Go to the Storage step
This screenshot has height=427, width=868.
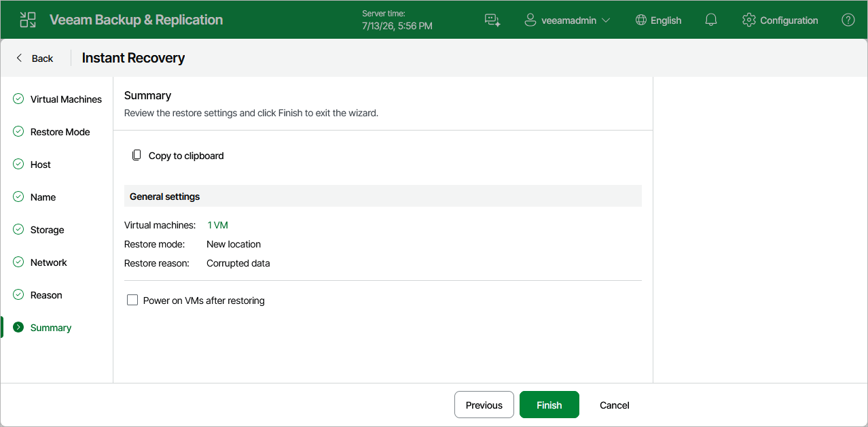(x=47, y=230)
